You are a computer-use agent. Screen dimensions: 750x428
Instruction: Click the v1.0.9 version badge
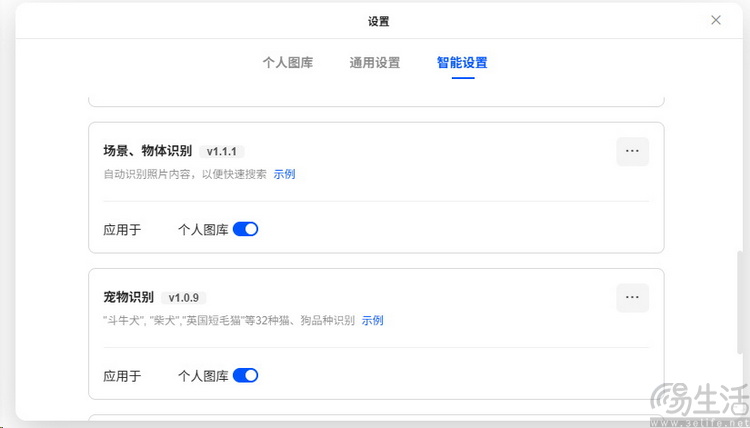(184, 298)
